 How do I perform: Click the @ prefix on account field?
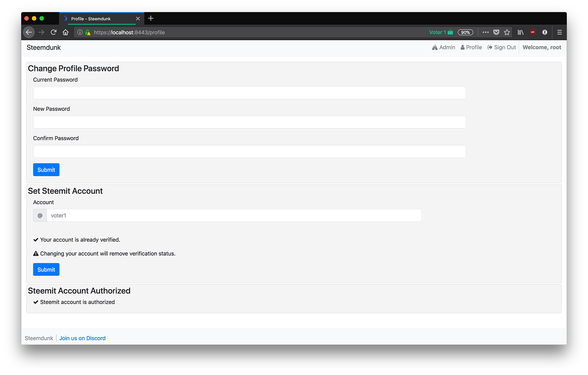coord(40,216)
